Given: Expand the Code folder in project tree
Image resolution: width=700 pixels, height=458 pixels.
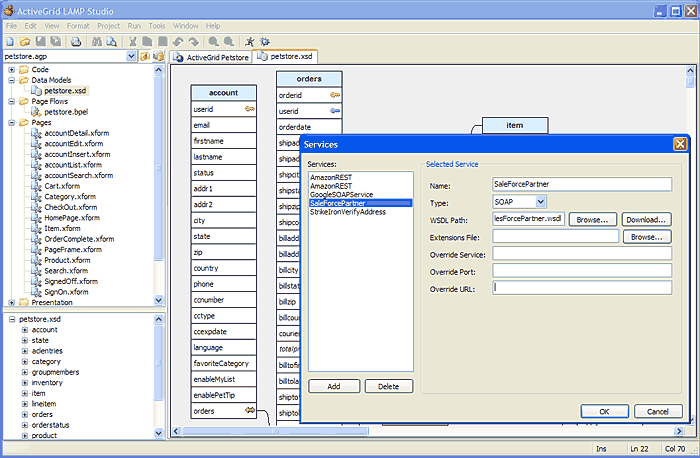Looking at the screenshot, I should [x=11, y=69].
